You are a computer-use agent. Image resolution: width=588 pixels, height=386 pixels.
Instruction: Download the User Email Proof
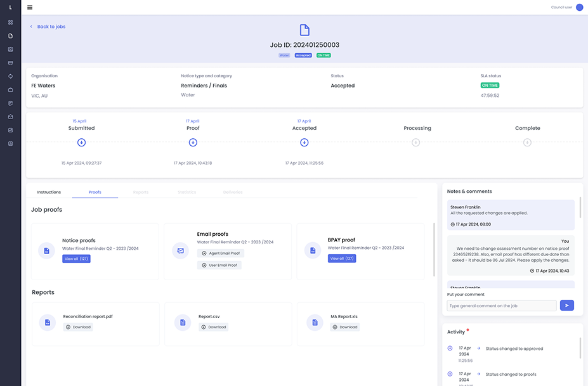point(219,266)
